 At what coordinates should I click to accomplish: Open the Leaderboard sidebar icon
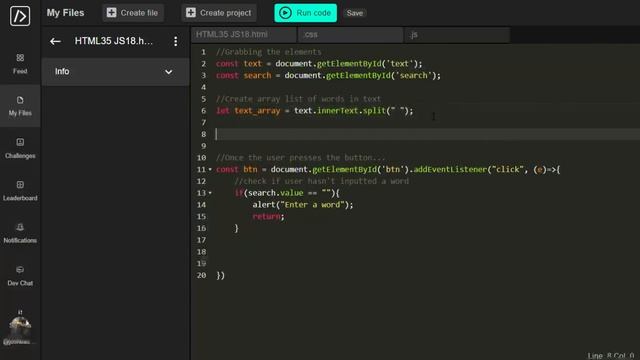(20, 184)
